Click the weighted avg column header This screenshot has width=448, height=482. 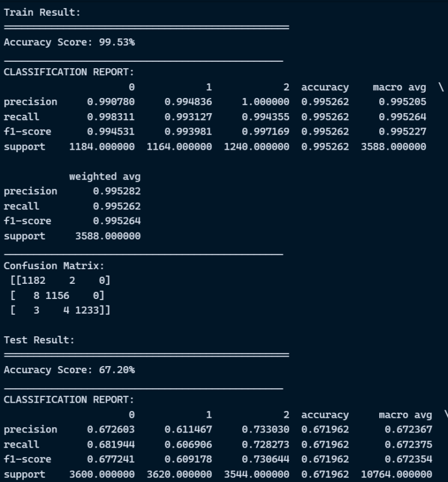tap(104, 177)
